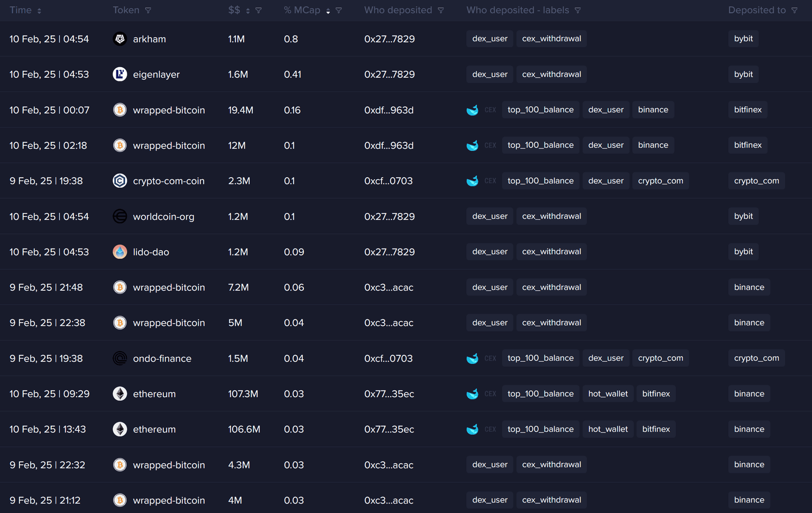The height and width of the screenshot is (513, 812).
Task: Click the bitfinex tag in the 12M row
Action: pos(748,145)
